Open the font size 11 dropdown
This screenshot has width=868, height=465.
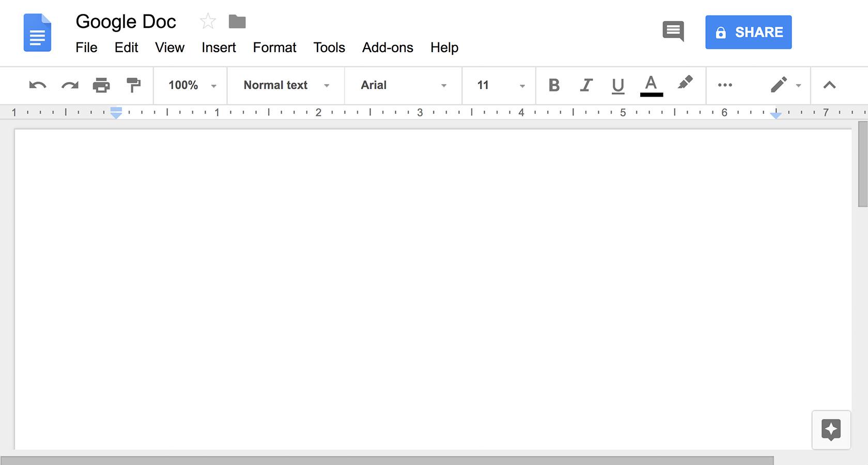click(500, 85)
